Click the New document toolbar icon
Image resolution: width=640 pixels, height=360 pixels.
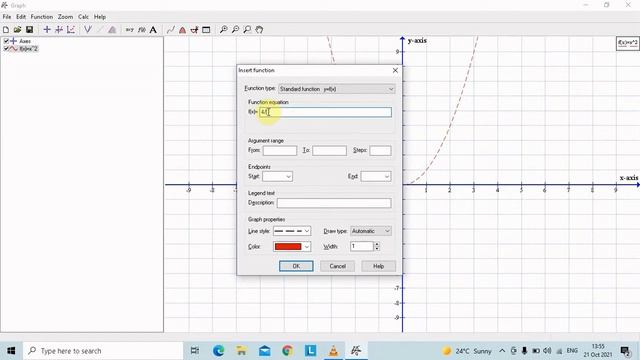click(6, 30)
